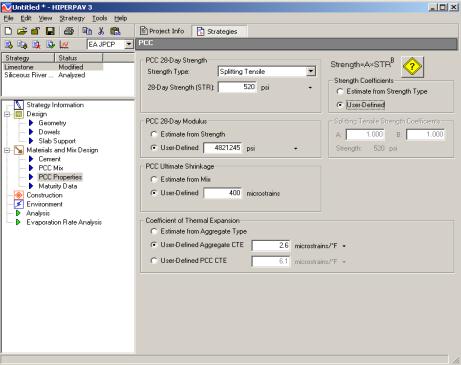Select PCC Properties tree item
Image resolution: width=461 pixels, height=365 pixels.
(60, 177)
